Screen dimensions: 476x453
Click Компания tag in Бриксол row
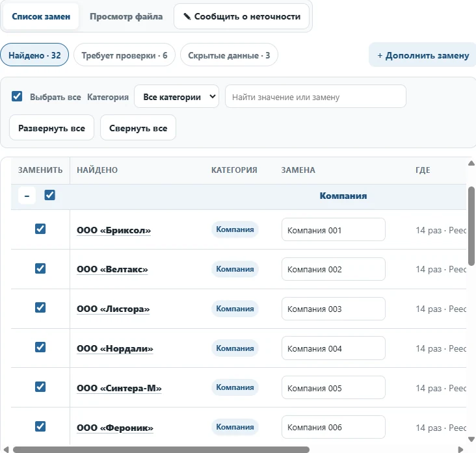point(235,229)
